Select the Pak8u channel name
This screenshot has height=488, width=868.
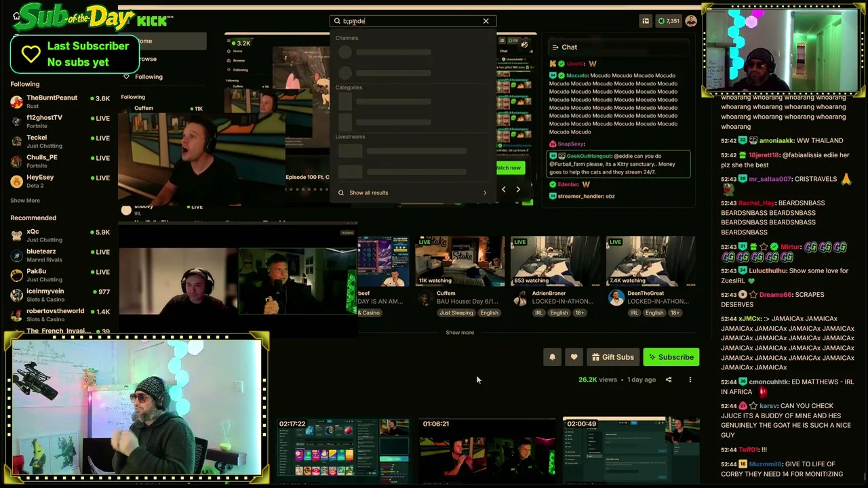(x=36, y=271)
